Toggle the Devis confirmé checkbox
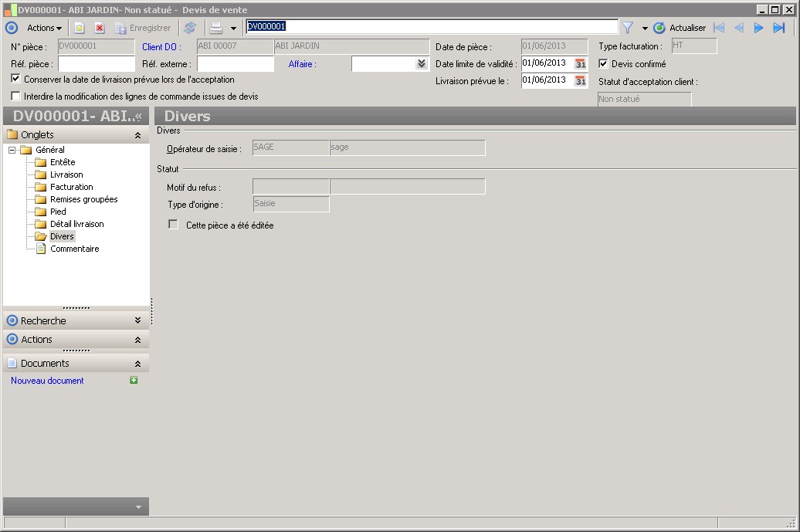Screen dimensions: 800x532 [603, 64]
